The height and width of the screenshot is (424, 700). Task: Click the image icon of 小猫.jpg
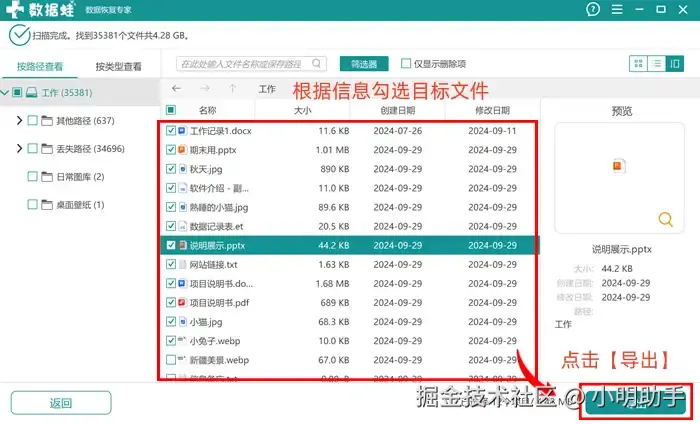(182, 322)
